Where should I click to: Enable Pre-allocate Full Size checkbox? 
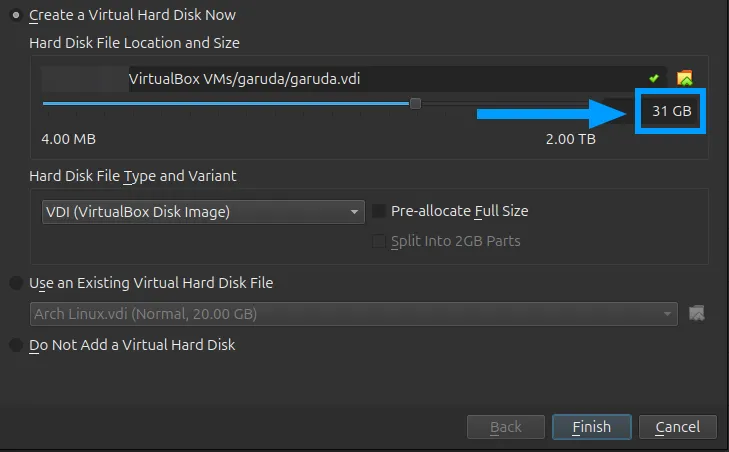pos(378,211)
